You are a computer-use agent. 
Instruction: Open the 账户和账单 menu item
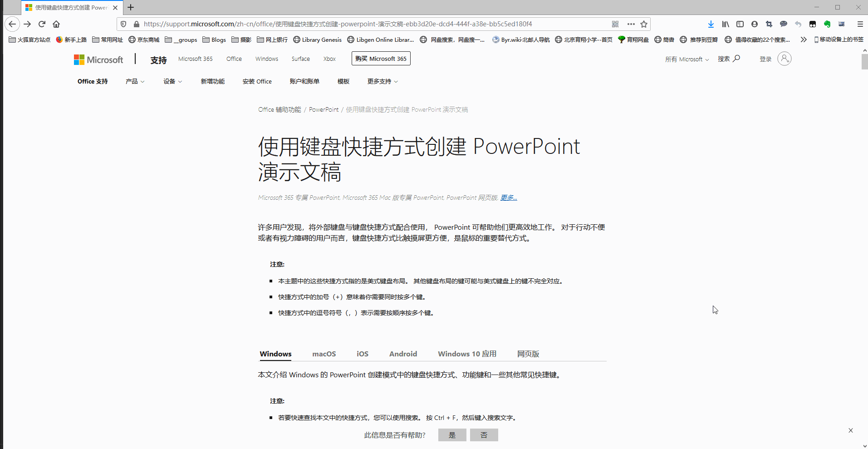304,81
